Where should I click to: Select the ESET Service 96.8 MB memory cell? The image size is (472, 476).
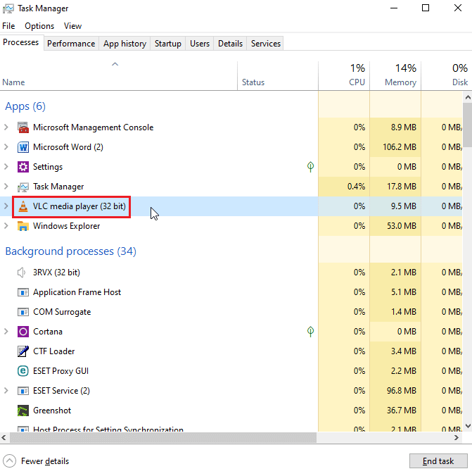(395, 391)
